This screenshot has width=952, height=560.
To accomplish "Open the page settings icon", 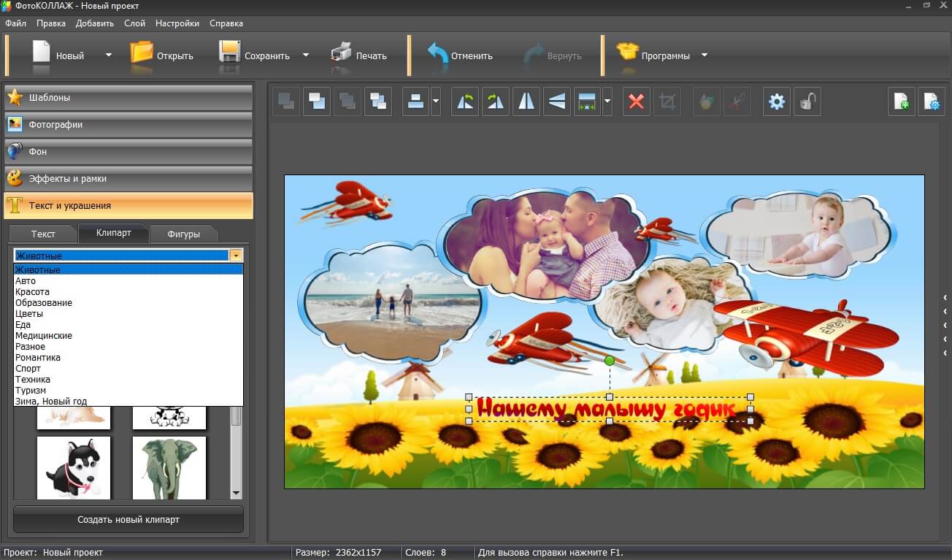I will (932, 102).
